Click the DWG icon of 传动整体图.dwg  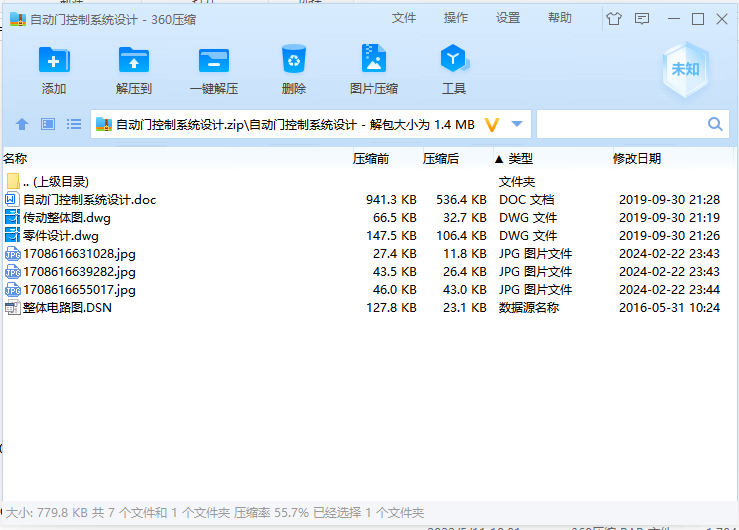click(x=12, y=217)
